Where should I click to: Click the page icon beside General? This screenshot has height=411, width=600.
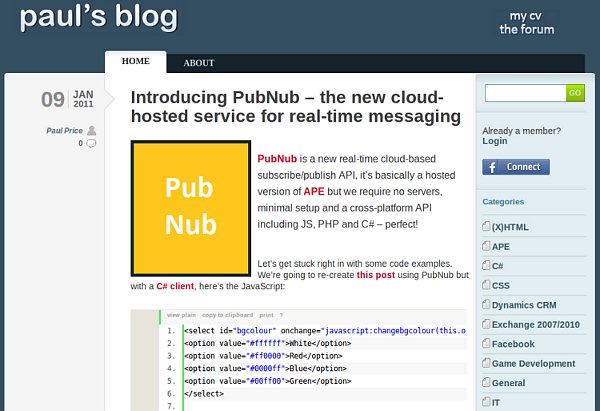point(486,382)
